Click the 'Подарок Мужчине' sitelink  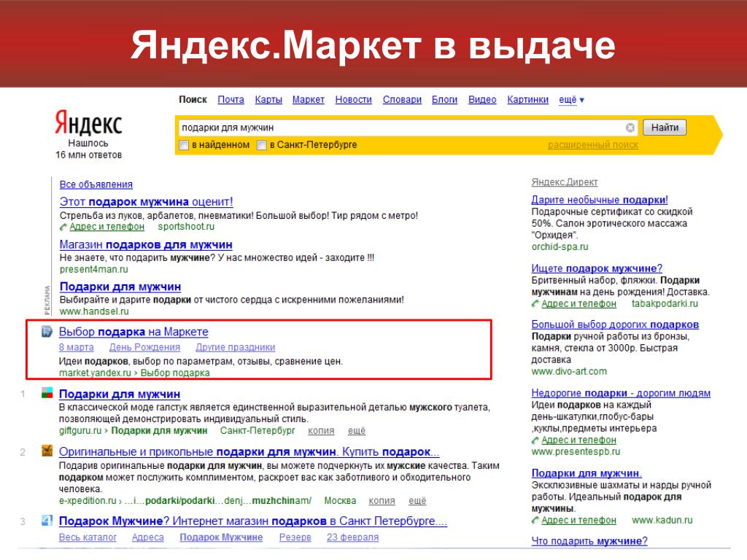(221, 537)
